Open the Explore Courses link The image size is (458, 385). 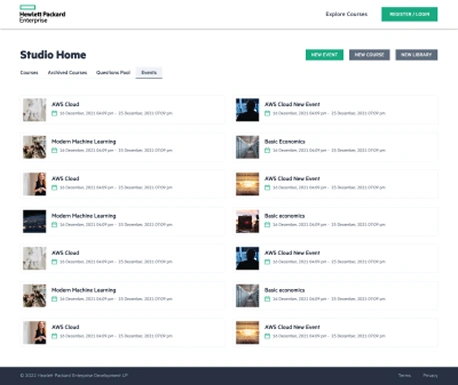pyautogui.click(x=346, y=14)
